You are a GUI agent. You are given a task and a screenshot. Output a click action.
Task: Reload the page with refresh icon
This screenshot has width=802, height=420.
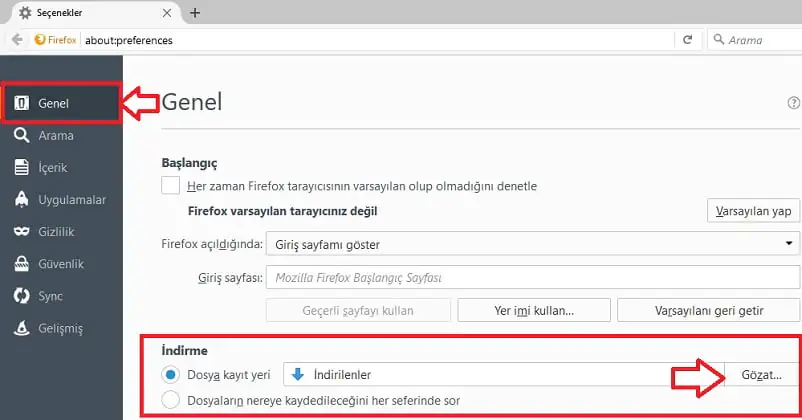(x=687, y=40)
